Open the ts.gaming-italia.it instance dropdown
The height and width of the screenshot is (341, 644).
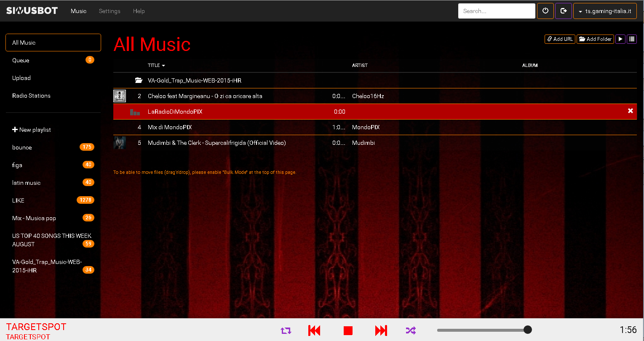[604, 11]
